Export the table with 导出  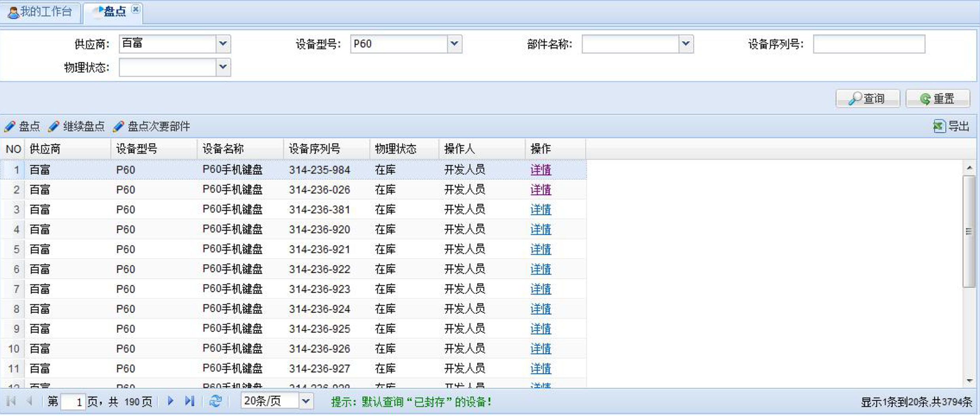click(x=952, y=127)
